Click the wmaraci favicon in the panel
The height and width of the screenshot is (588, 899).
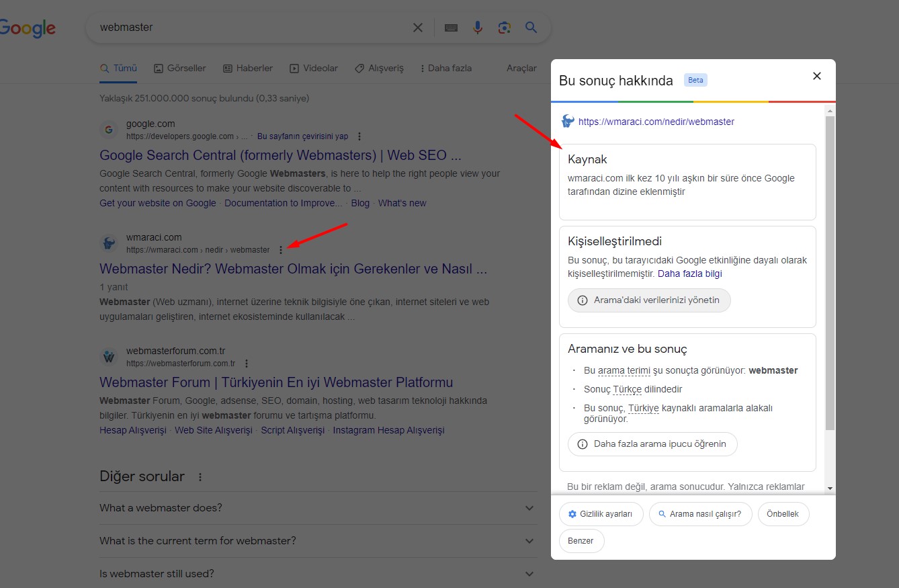click(568, 122)
